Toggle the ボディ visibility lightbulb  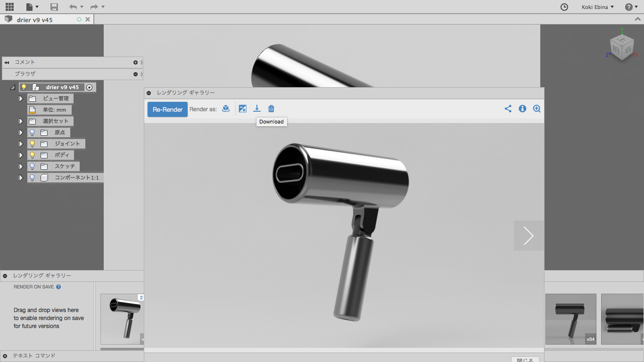coord(33,155)
